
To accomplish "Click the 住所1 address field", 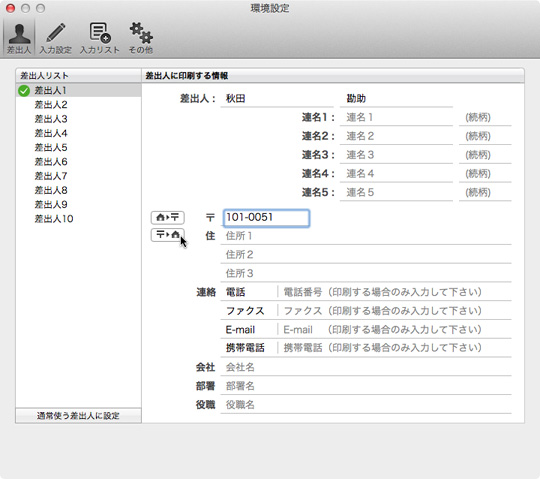I will point(366,236).
